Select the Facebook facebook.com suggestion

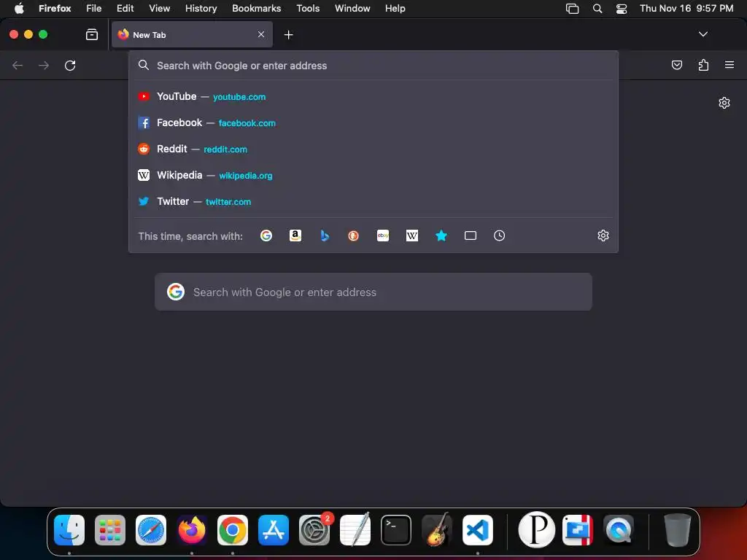[373, 122]
